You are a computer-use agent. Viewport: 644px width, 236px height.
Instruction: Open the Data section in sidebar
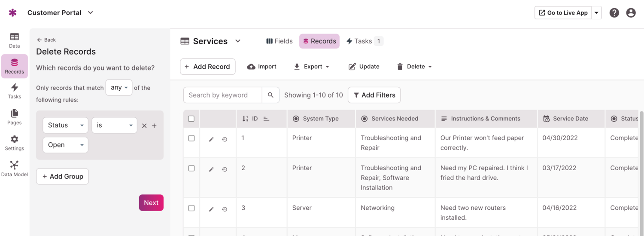[14, 40]
